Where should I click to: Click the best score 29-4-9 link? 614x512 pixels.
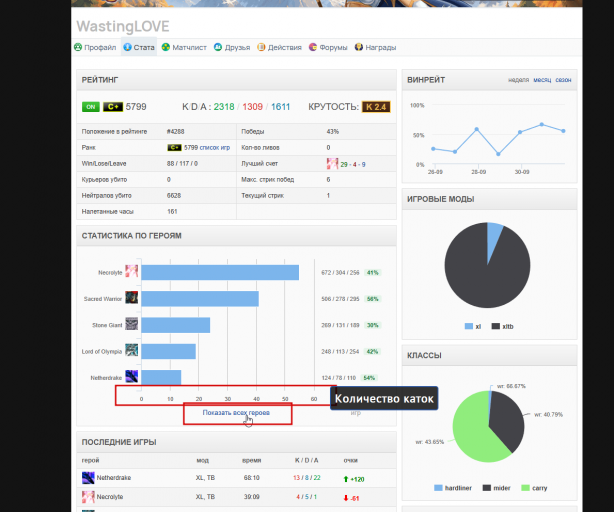[352, 164]
